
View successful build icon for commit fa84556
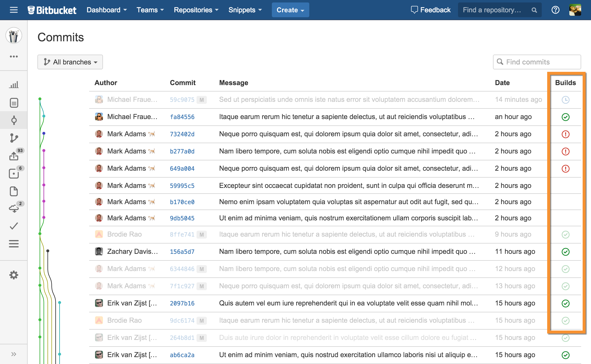coord(566,117)
